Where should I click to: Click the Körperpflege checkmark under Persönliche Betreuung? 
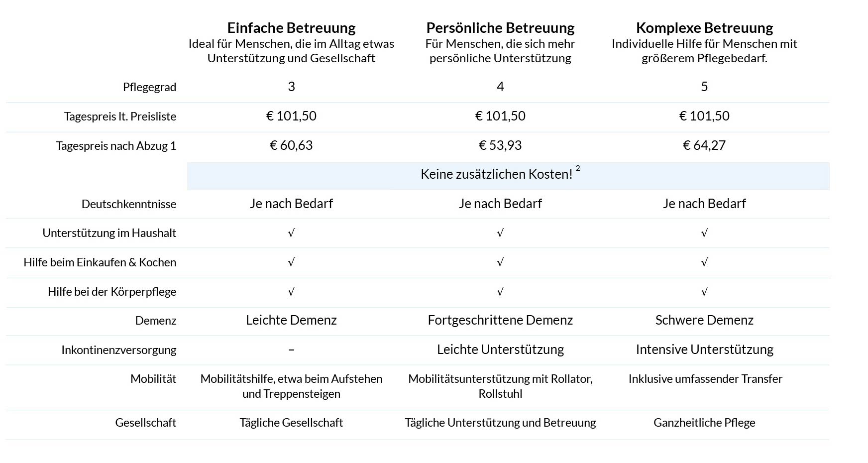500,292
